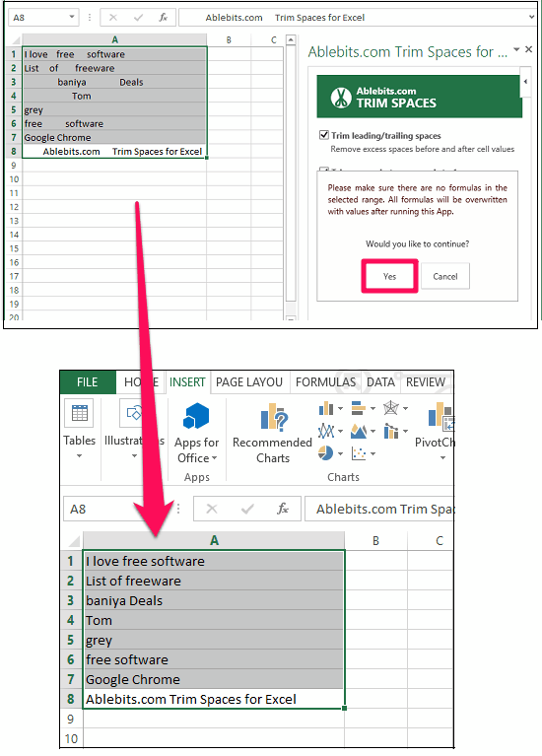This screenshot has height=756, width=542.
Task: Click the PivotChart icon
Action: [x=440, y=416]
